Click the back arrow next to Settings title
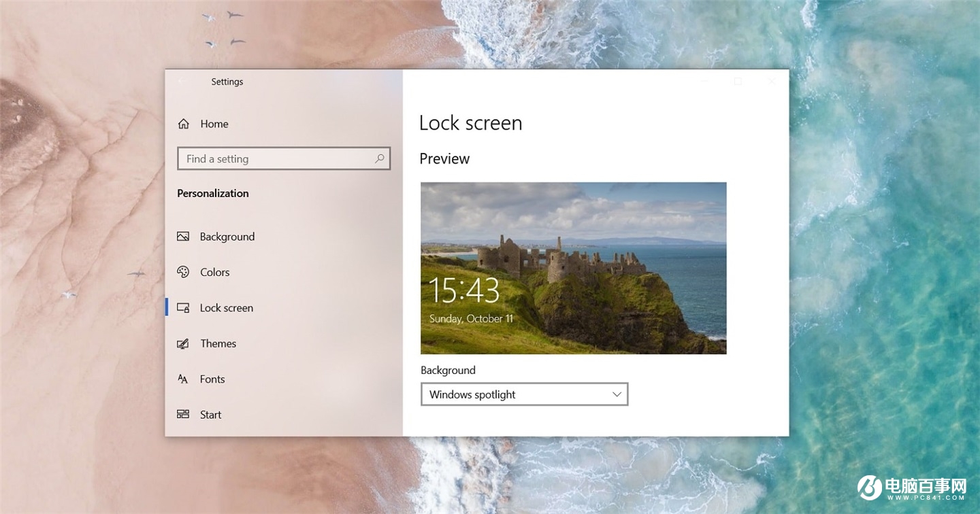 coord(182,81)
